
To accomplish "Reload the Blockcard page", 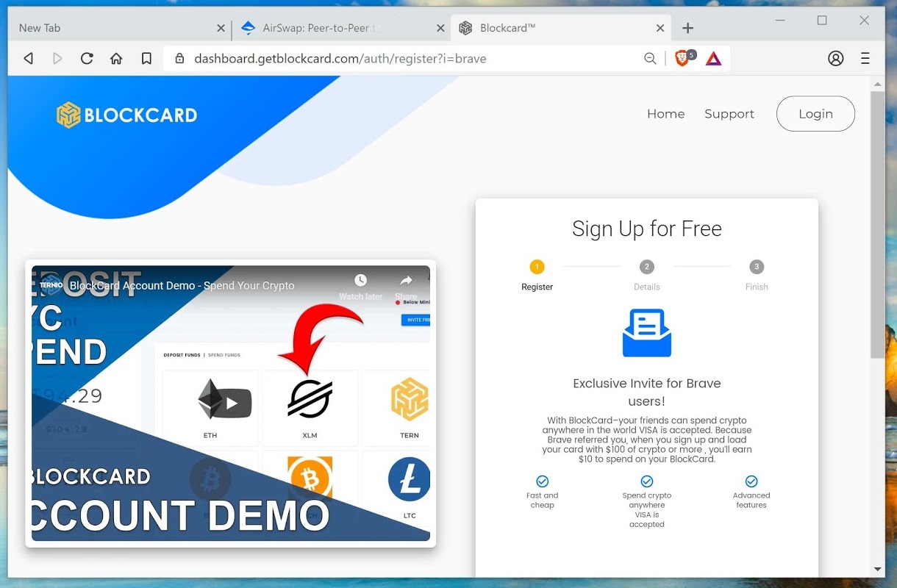I will click(x=87, y=59).
